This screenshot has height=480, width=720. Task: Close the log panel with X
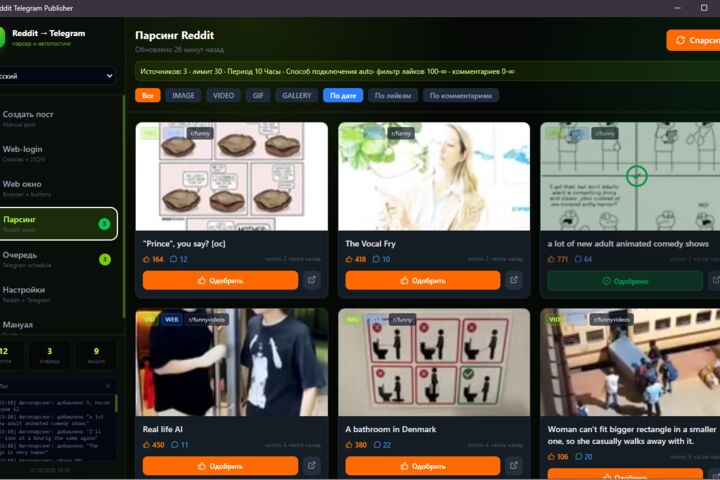pyautogui.click(x=108, y=386)
